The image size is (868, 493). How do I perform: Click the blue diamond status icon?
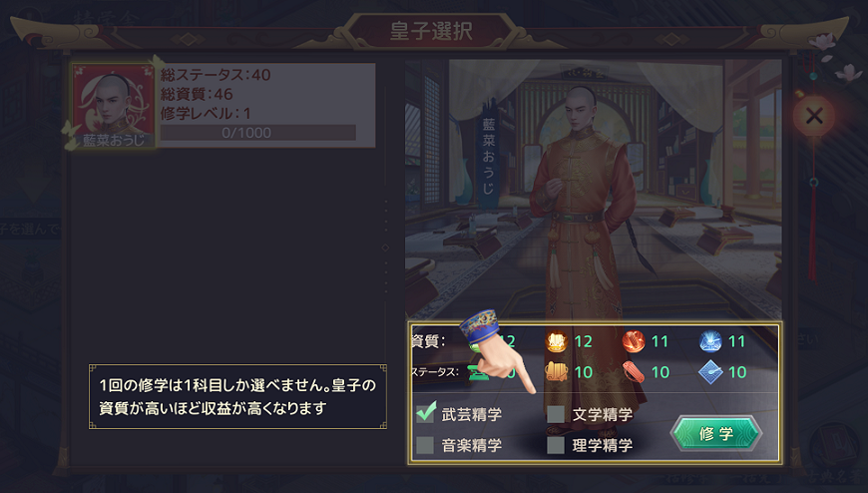pyautogui.click(x=710, y=372)
